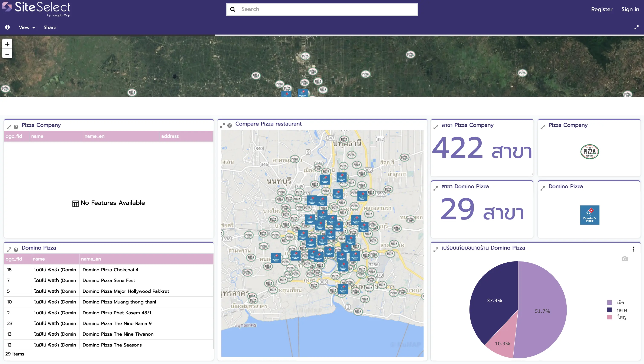Click the Register link
Image resolution: width=644 pixels, height=364 pixels.
coord(602,9)
